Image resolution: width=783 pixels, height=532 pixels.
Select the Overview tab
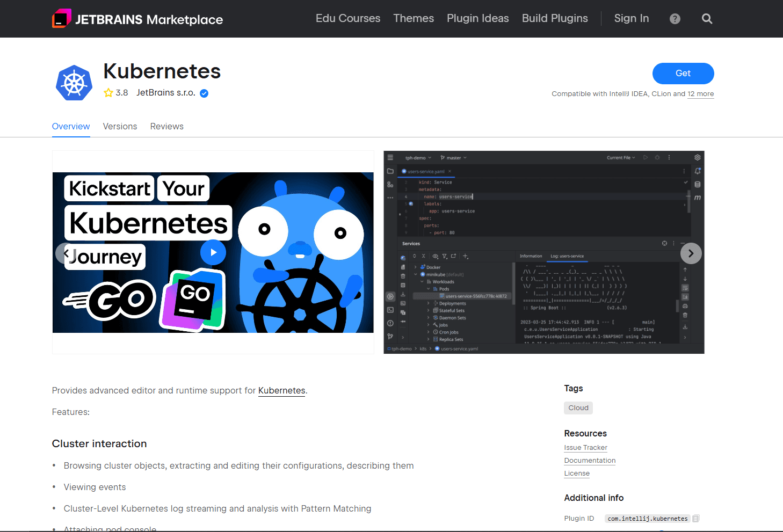71,127
